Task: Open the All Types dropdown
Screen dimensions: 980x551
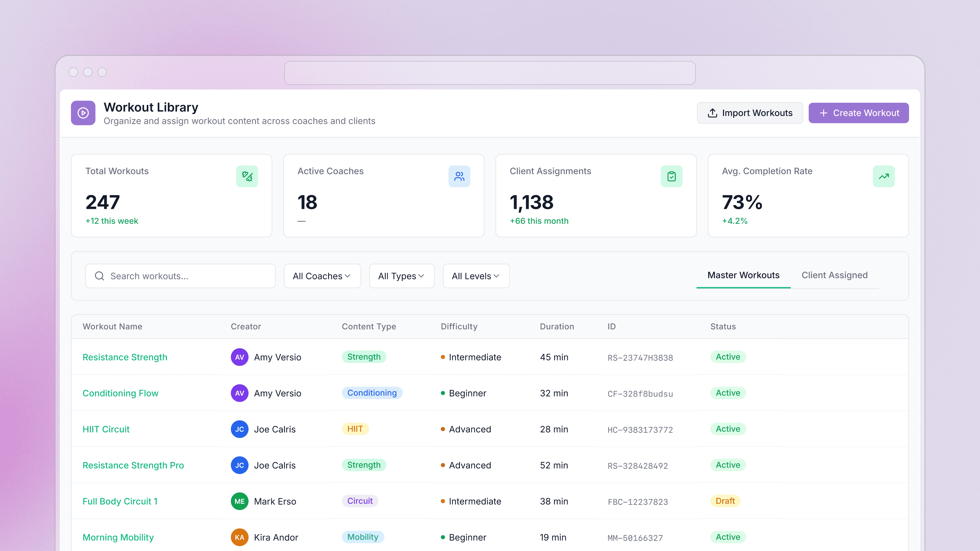Action: coord(402,276)
